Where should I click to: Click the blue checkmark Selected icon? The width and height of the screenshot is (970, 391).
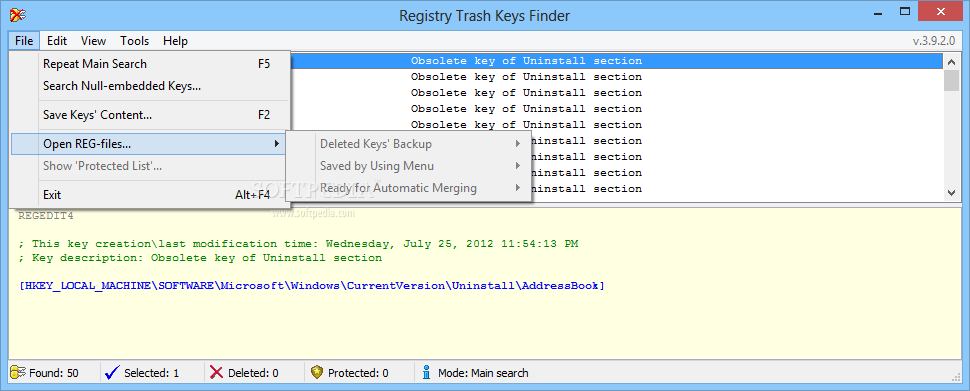[112, 372]
